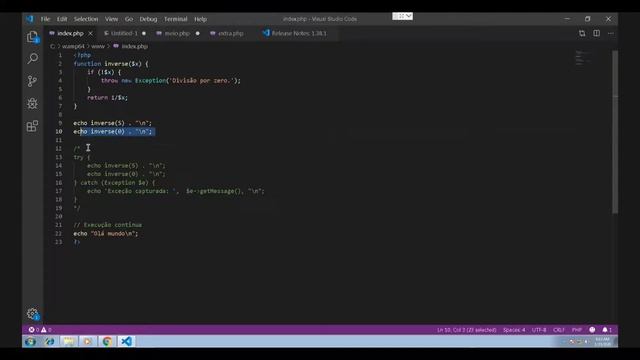Click line number 10 in the gutter
The image size is (640, 360).
(59, 131)
